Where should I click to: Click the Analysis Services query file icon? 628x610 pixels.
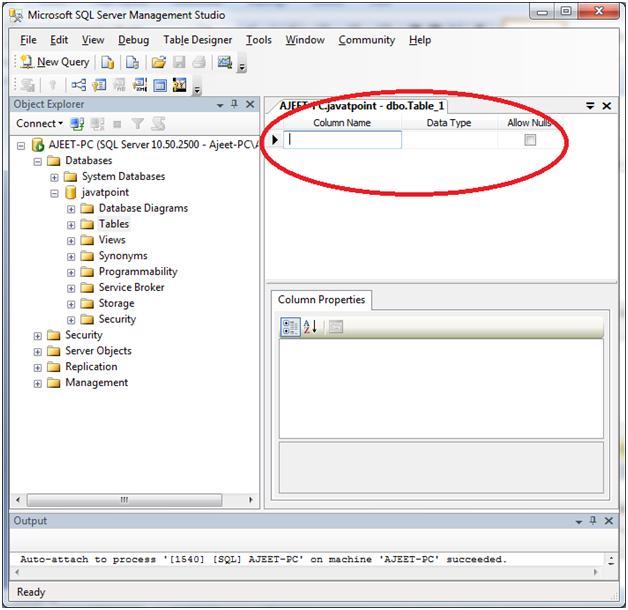132,62
